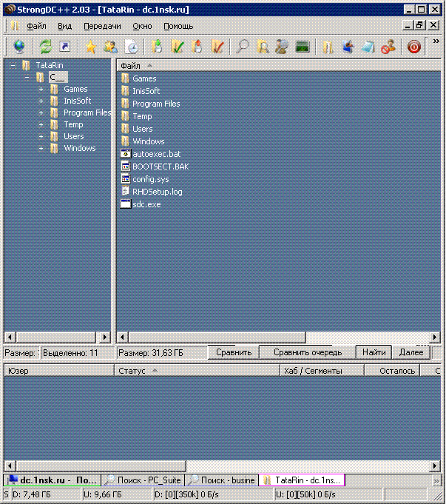Open Favorite Users icon
The image size is (446, 504).
[110, 47]
